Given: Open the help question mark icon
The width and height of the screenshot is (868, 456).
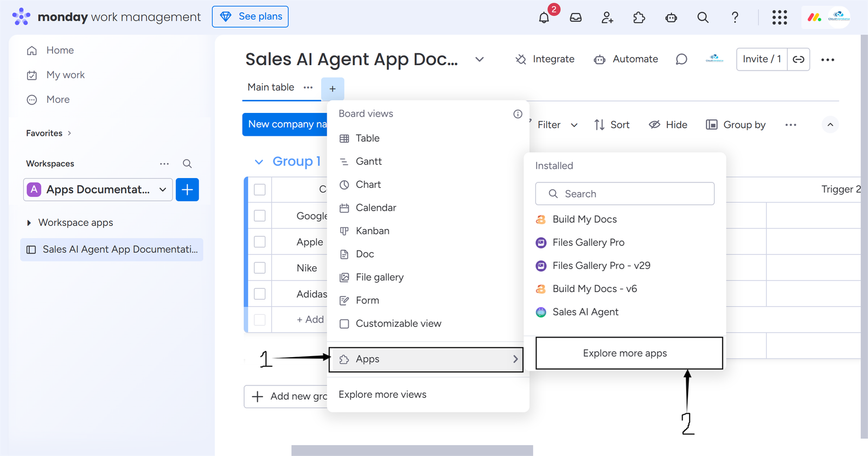Looking at the screenshot, I should (x=735, y=17).
